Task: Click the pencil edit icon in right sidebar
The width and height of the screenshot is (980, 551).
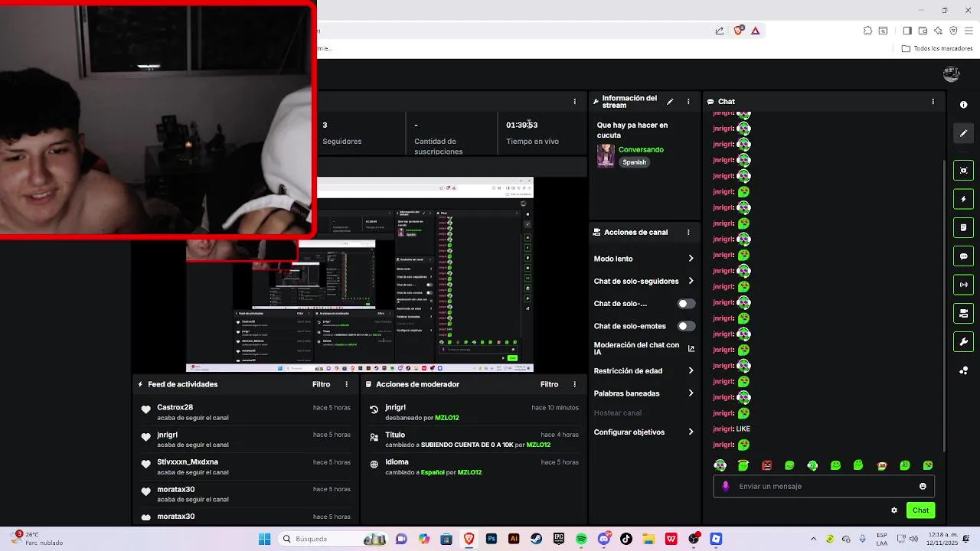Action: pos(963,133)
